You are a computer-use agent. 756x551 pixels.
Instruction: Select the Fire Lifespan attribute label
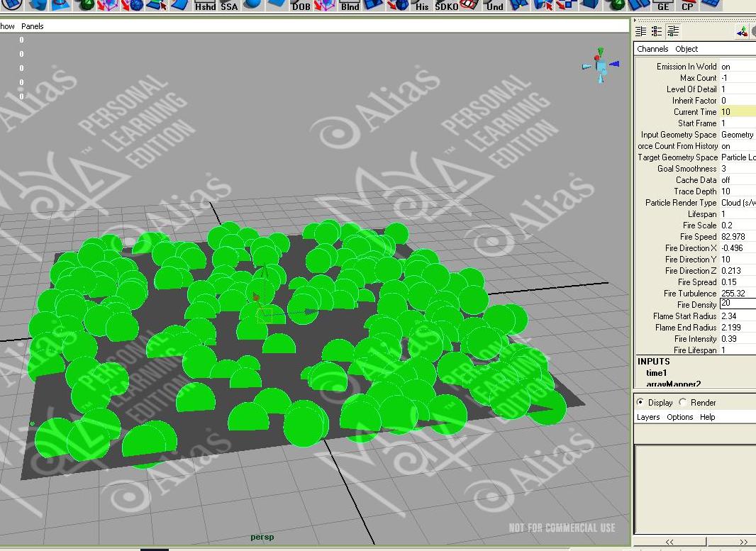coord(695,350)
